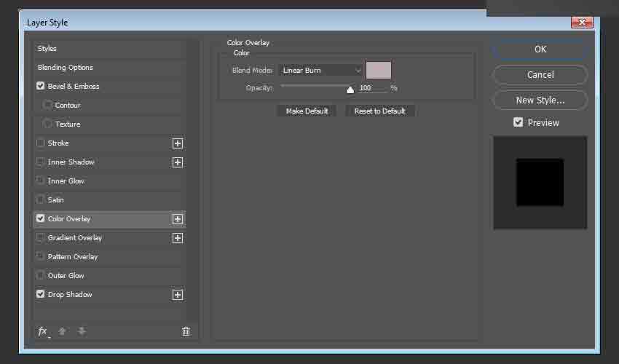
Task: Enable the Stroke effect checkbox
Action: pyautogui.click(x=41, y=143)
